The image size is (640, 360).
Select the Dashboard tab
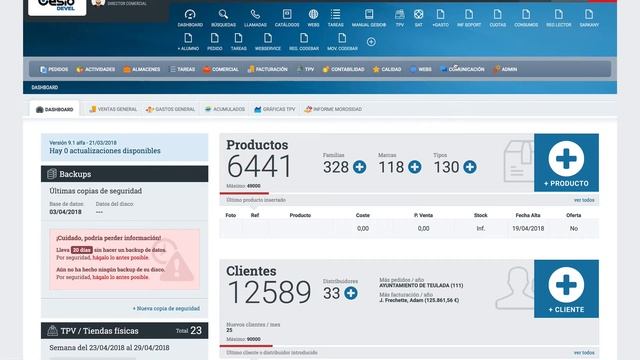pos(54,109)
